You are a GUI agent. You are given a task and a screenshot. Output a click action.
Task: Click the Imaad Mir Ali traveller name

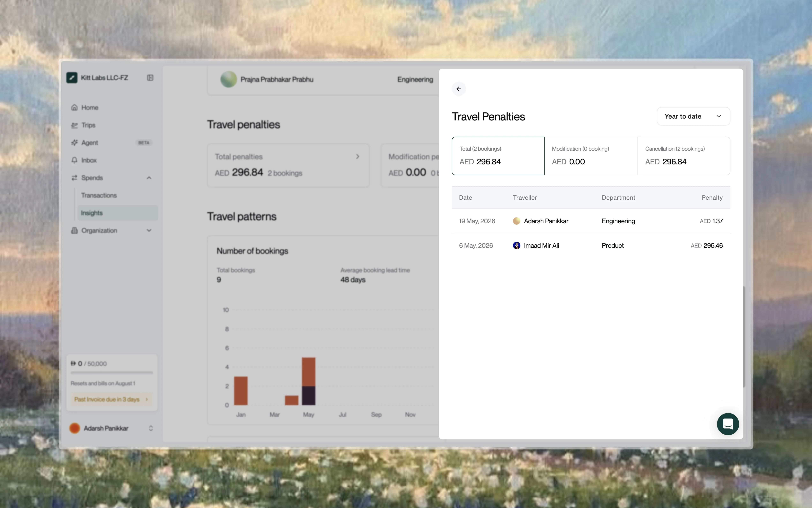click(541, 246)
